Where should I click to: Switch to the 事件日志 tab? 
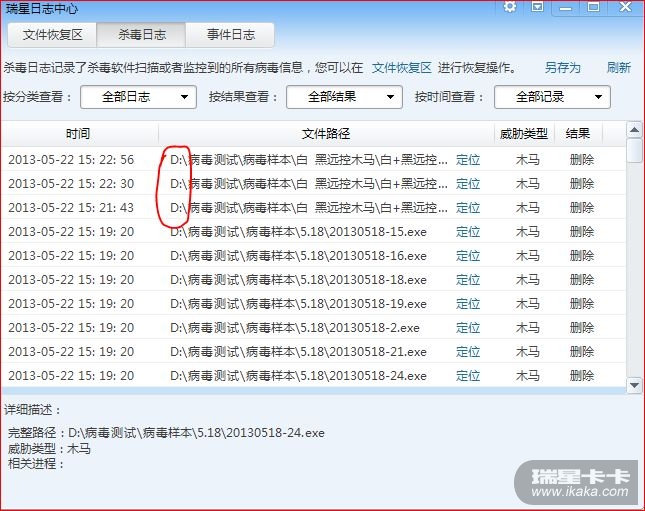click(x=230, y=35)
